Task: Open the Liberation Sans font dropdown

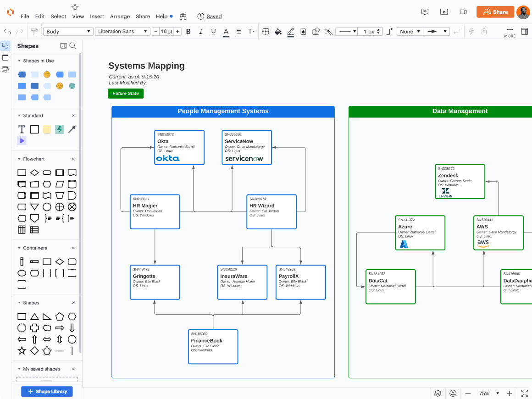Action: 123,31
